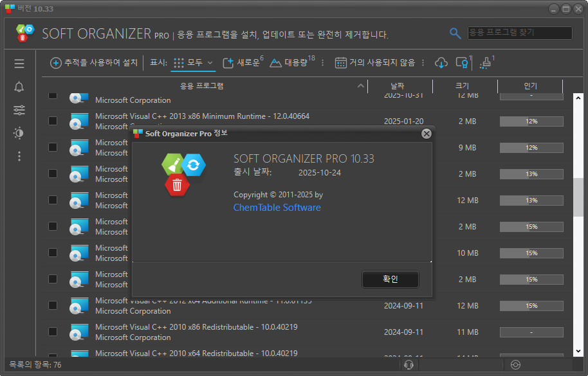
Task: Check the 2013 x86 Minimum Runtime checkbox
Action: point(53,121)
